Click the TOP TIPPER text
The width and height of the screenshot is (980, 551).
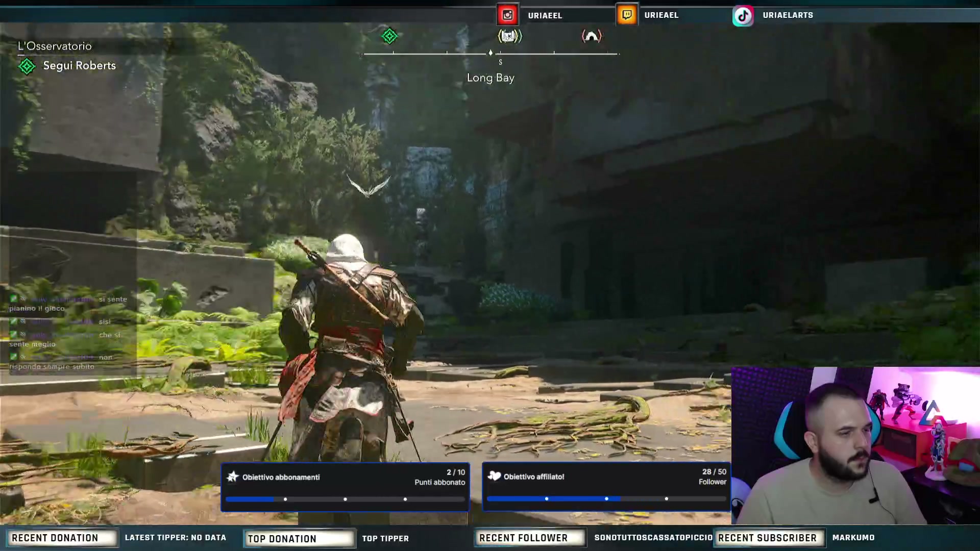pyautogui.click(x=385, y=538)
